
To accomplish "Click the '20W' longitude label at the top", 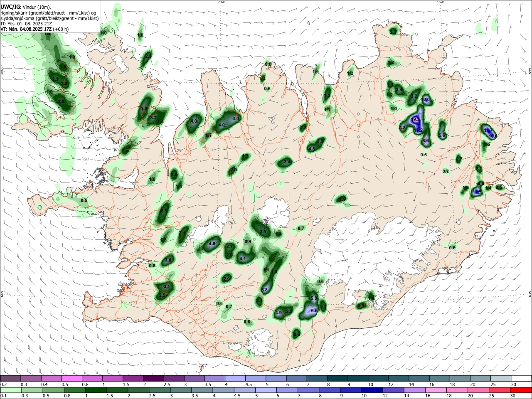I will [x=221, y=2].
